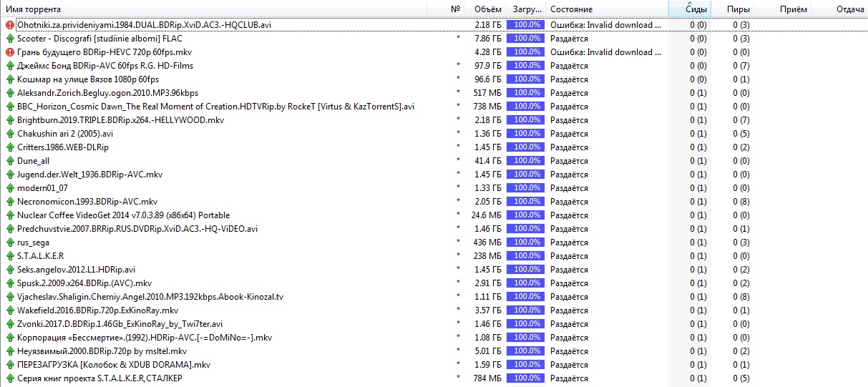868x387 pixels.
Task: Click red error icon beside Ohotniki.za.privideniyami torrent
Action: pos(10,25)
